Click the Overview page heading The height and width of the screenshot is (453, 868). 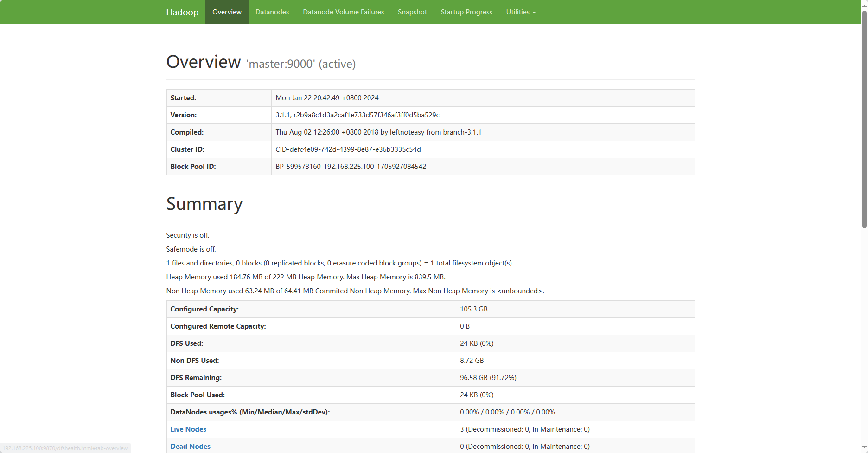click(x=204, y=62)
